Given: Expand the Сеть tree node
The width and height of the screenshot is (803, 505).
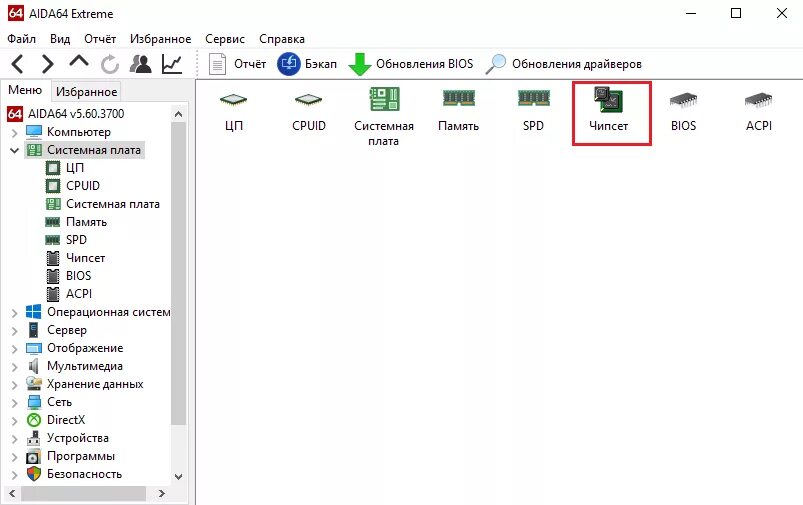Looking at the screenshot, I should coord(14,403).
